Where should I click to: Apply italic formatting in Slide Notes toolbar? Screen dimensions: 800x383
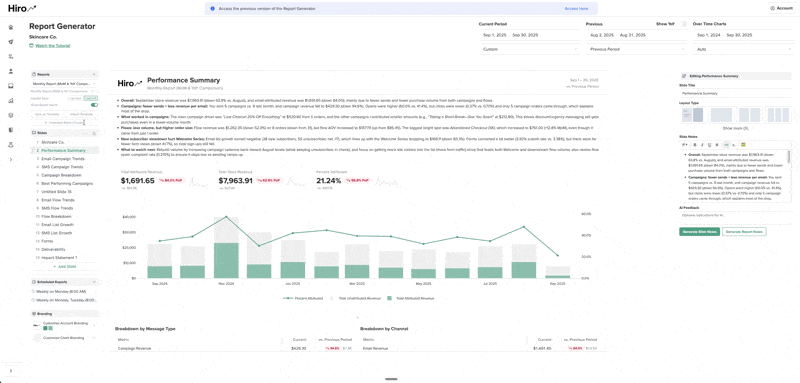point(702,145)
